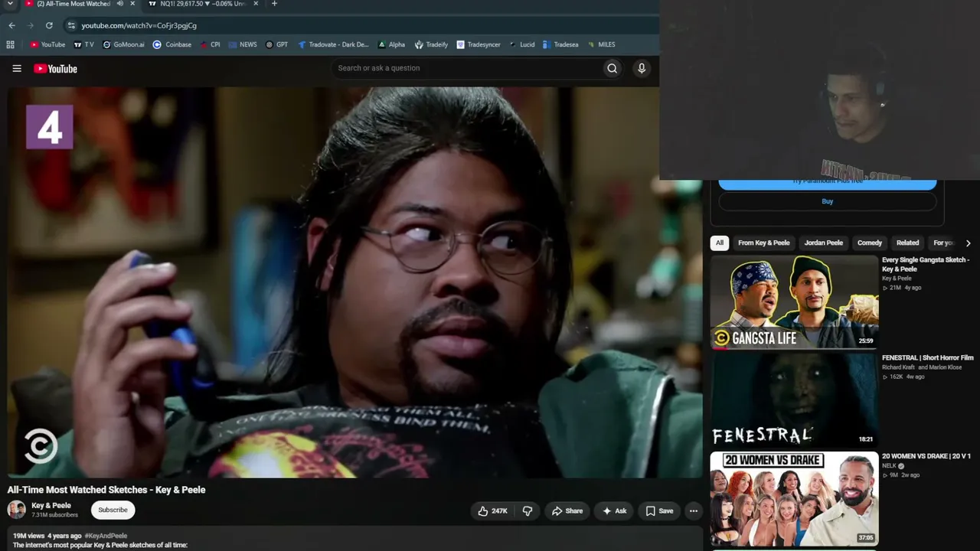Click the Gangsta Life video thumbnail
The width and height of the screenshot is (980, 551).
(x=794, y=302)
